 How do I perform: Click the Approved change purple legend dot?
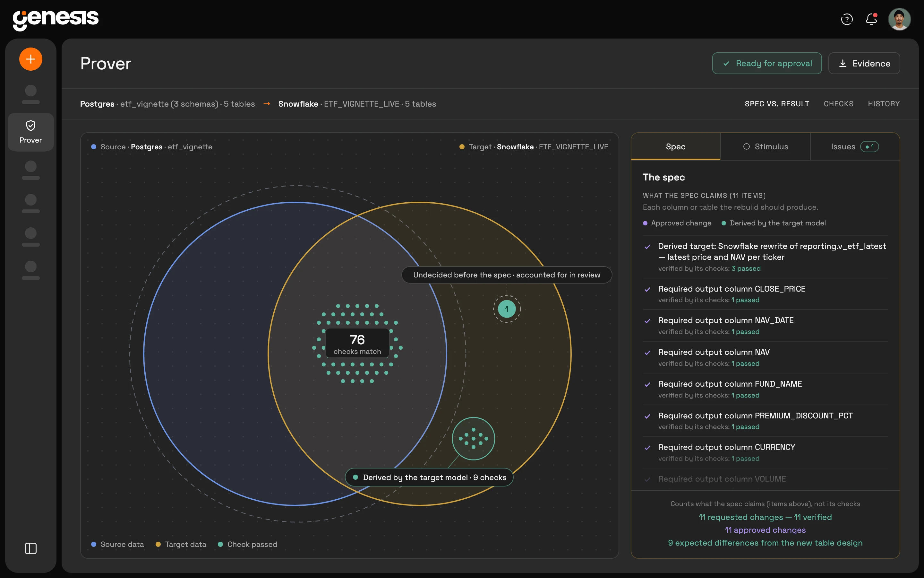tap(645, 223)
